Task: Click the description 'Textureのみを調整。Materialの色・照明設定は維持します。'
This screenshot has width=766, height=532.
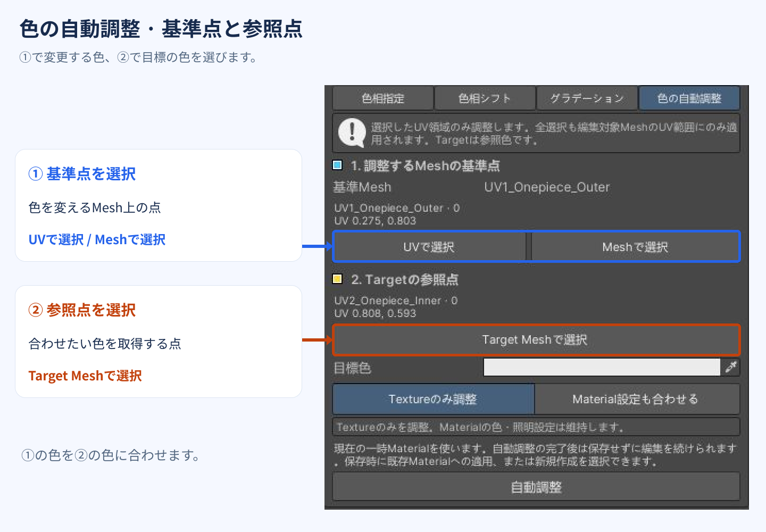Action: 480,427
